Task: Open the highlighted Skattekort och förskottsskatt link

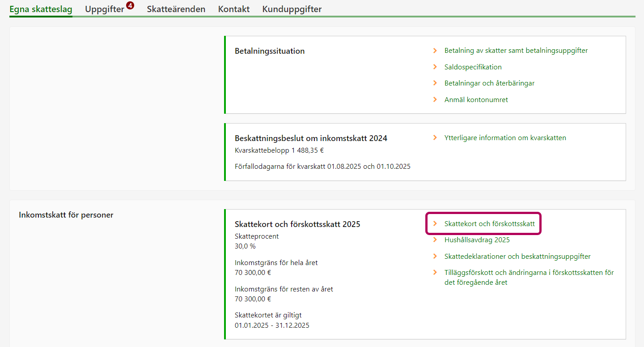Action: (489, 223)
